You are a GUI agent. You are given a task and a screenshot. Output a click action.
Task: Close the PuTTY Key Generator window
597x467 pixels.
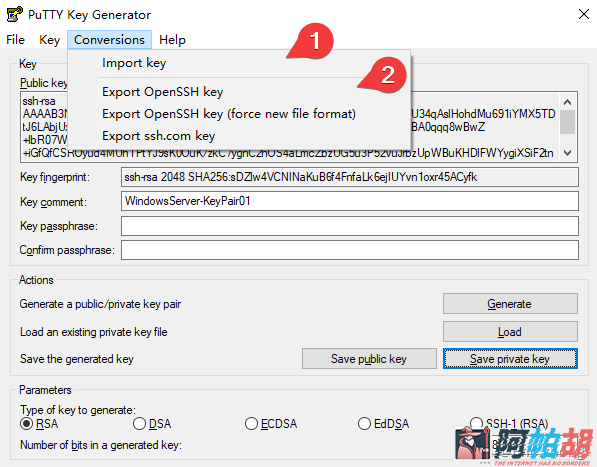pos(584,14)
